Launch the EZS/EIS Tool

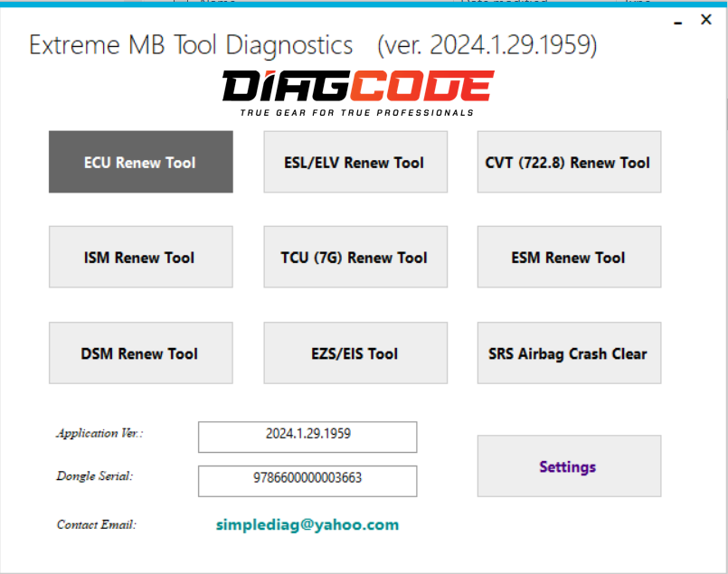[x=355, y=353]
